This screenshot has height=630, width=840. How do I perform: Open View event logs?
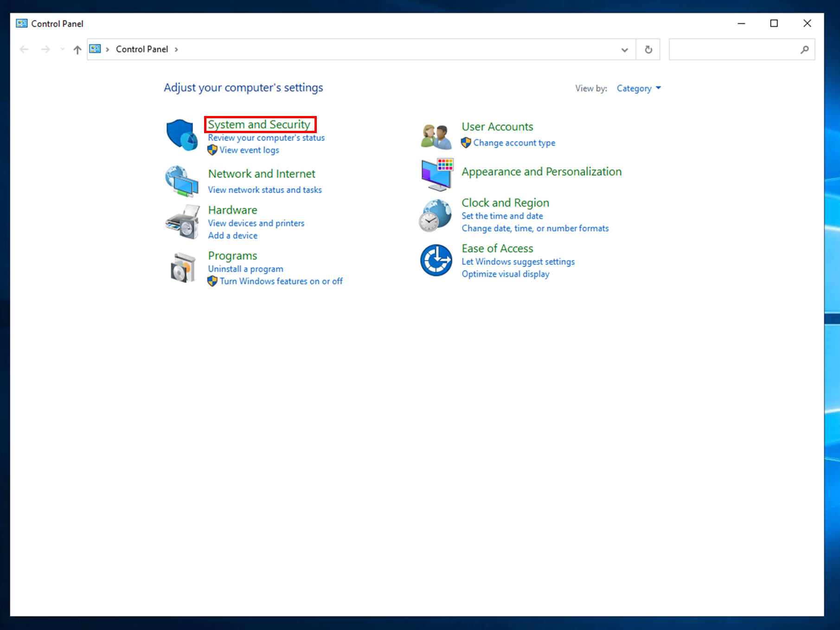249,150
